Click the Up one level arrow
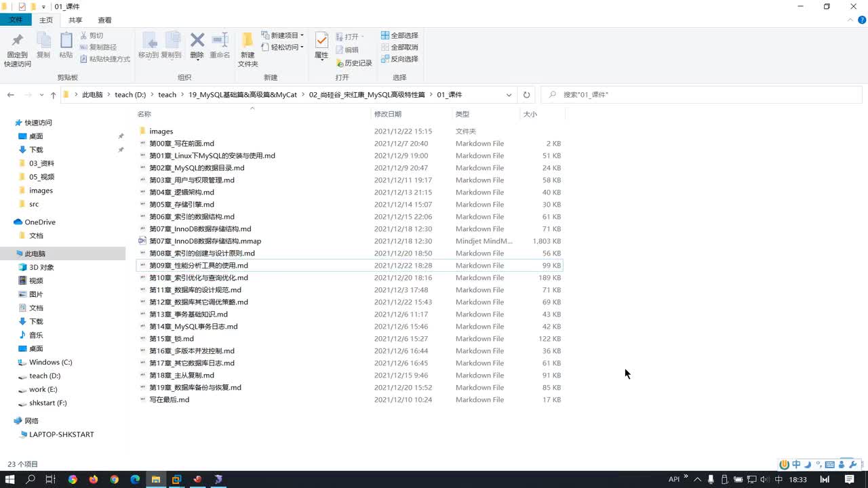Viewport: 868px width, 488px height. [x=53, y=95]
